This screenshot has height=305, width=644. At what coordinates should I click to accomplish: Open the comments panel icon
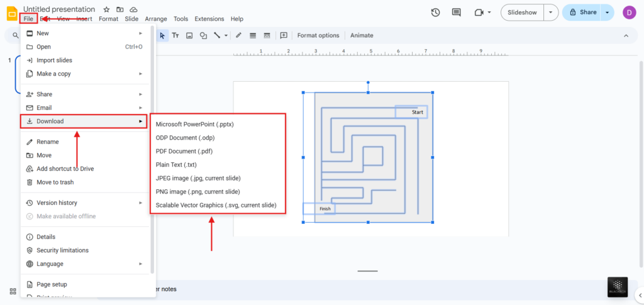(456, 13)
